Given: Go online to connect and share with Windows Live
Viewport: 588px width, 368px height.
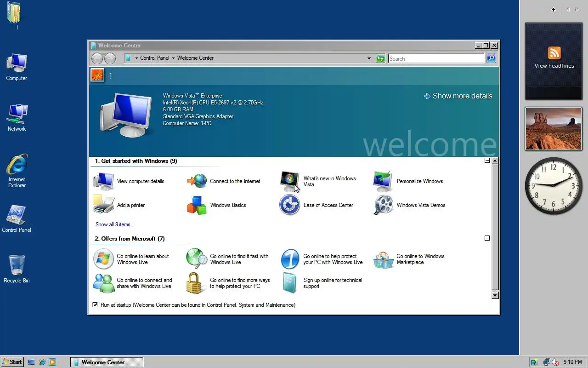Looking at the screenshot, I should 133,283.
